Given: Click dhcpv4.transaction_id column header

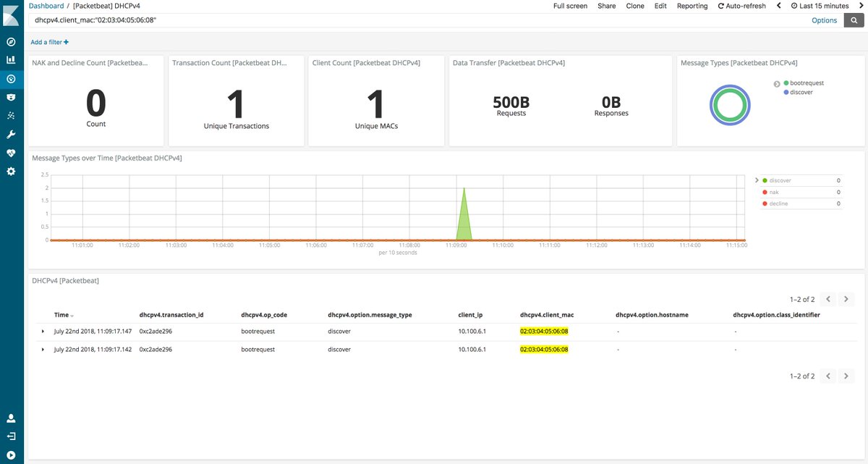Looking at the screenshot, I should coord(171,315).
